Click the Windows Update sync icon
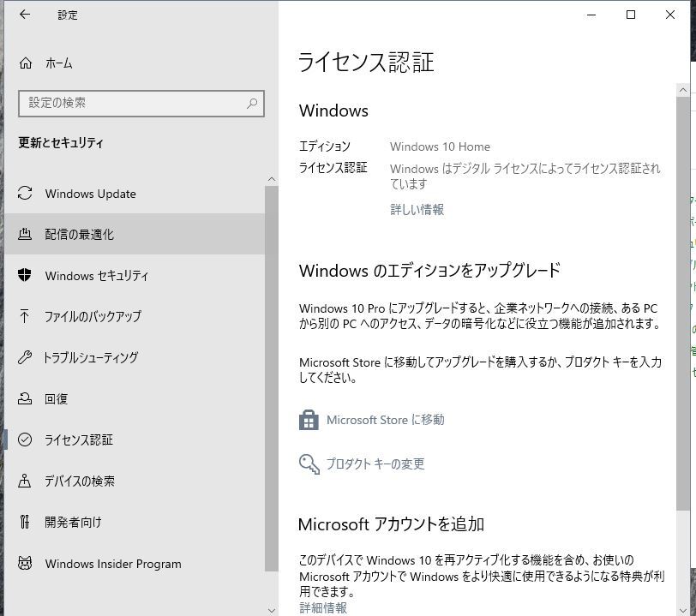 25,194
